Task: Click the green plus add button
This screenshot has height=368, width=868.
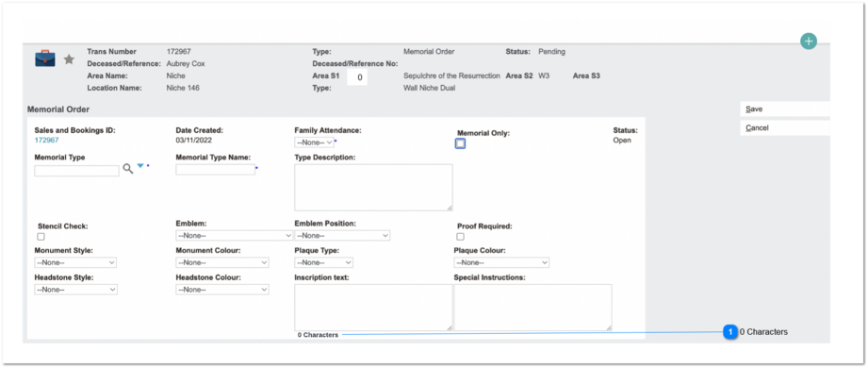Action: tap(809, 41)
